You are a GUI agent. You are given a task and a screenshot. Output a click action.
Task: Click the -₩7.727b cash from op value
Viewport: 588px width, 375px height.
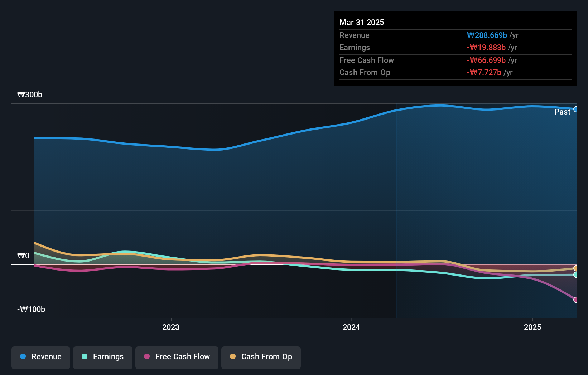click(484, 72)
